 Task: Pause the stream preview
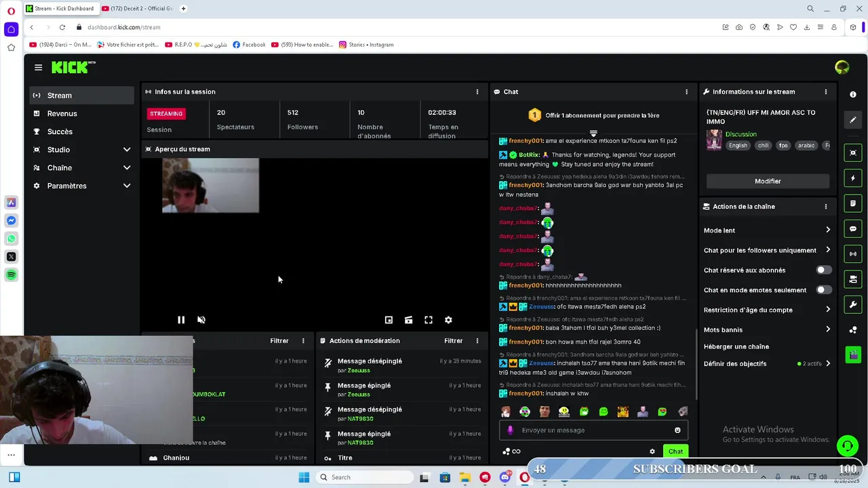pyautogui.click(x=181, y=320)
